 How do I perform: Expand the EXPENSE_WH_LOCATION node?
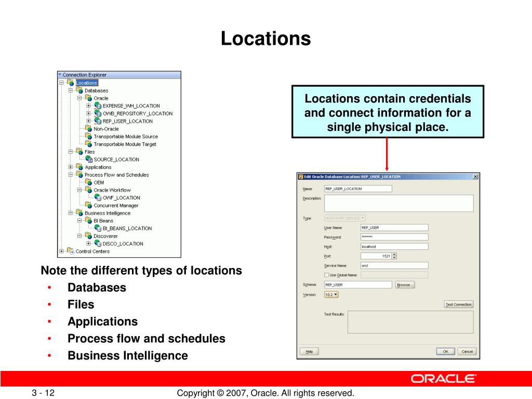tap(88, 105)
